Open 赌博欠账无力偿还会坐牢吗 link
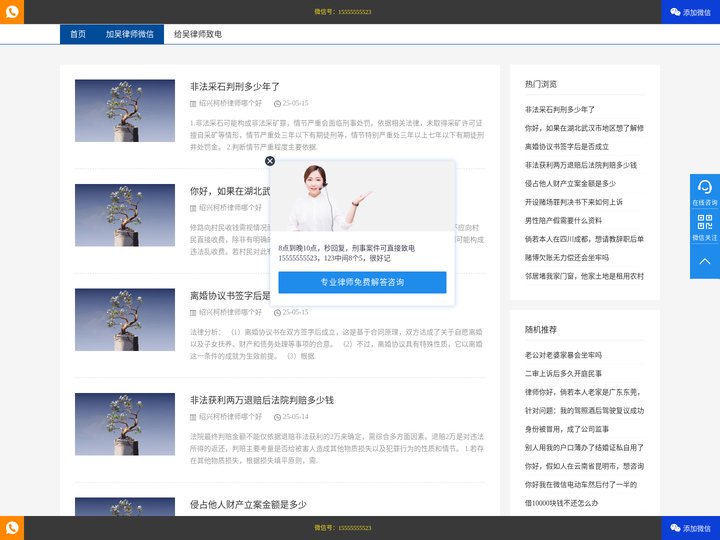This screenshot has height=540, width=720. point(567,257)
